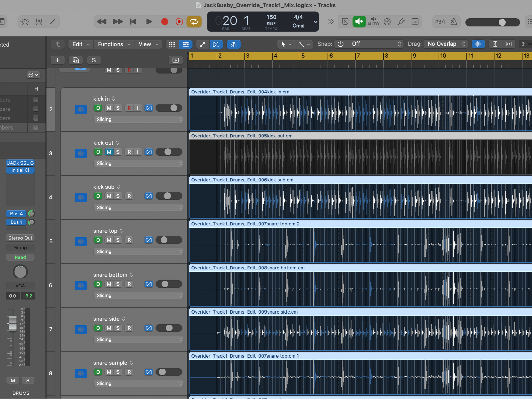Open the Snap mode dropdown
The width and height of the screenshot is (532, 399).
pyautogui.click(x=375, y=44)
